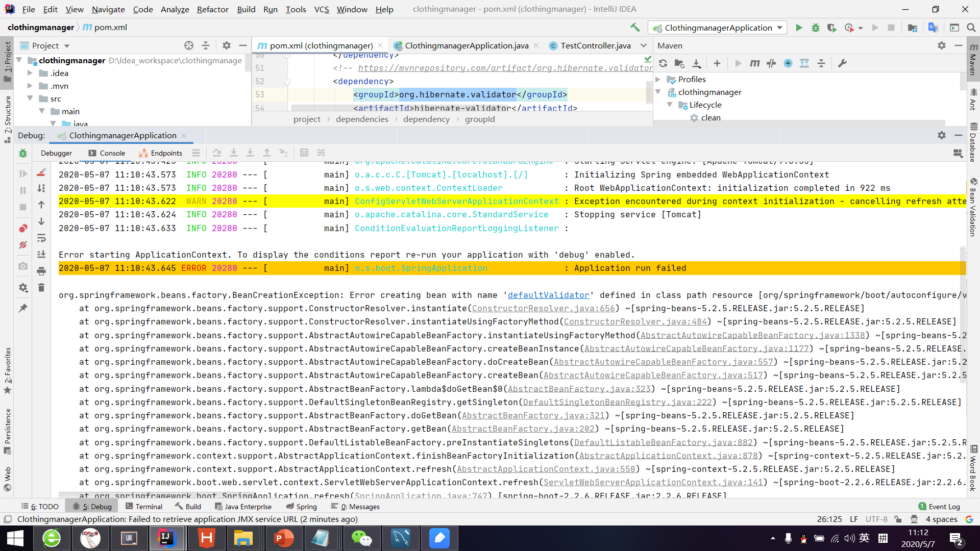Open the VCS menu
980x551 pixels.
(322, 9)
